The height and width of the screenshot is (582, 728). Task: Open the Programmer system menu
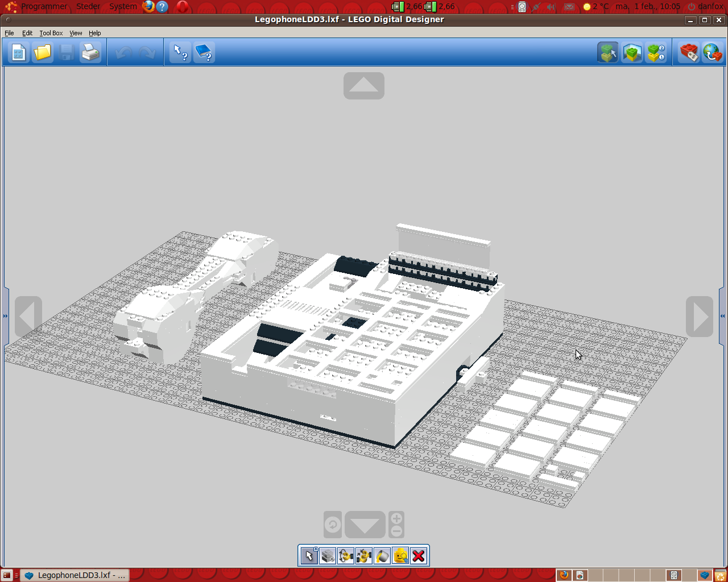click(44, 6)
